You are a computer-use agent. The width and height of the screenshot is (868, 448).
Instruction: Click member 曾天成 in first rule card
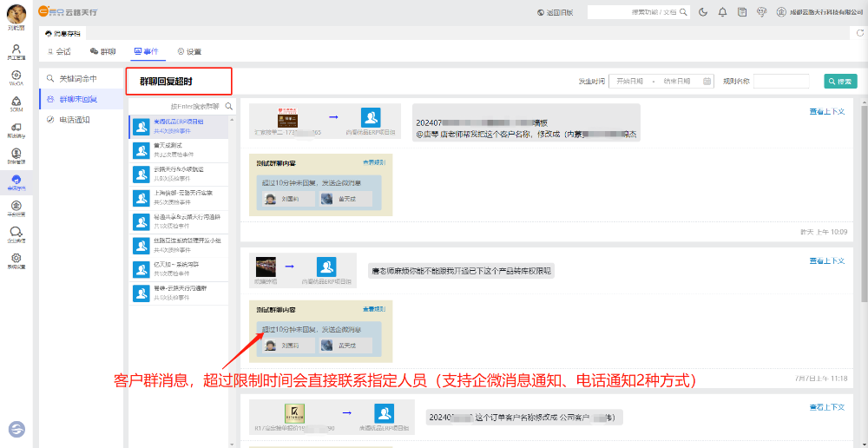[x=346, y=199]
